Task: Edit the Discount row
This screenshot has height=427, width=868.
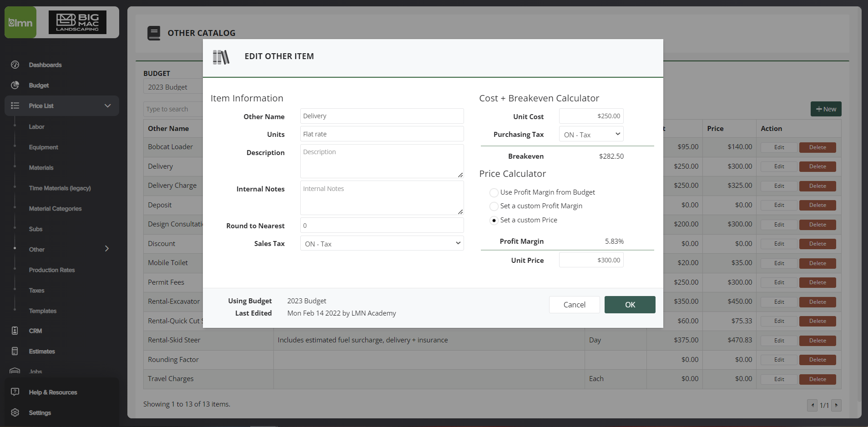Action: (779, 244)
